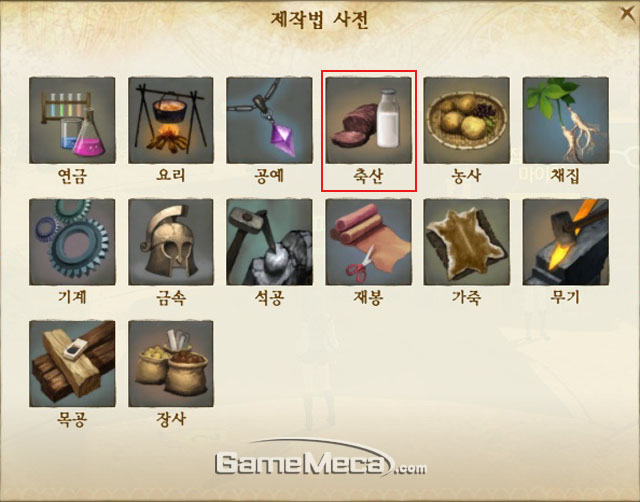
Task: Select the 채집 ginseng root icon
Action: click(566, 120)
